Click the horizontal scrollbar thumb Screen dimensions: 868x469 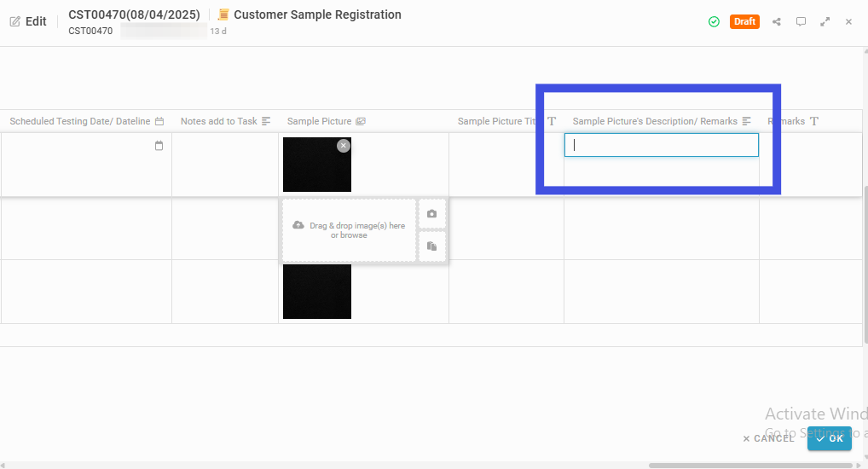pos(750,465)
